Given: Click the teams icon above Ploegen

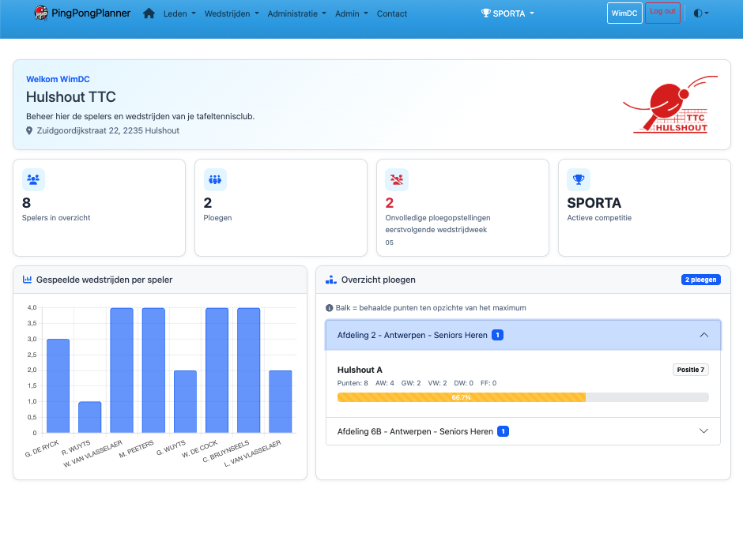Looking at the screenshot, I should tap(215, 179).
